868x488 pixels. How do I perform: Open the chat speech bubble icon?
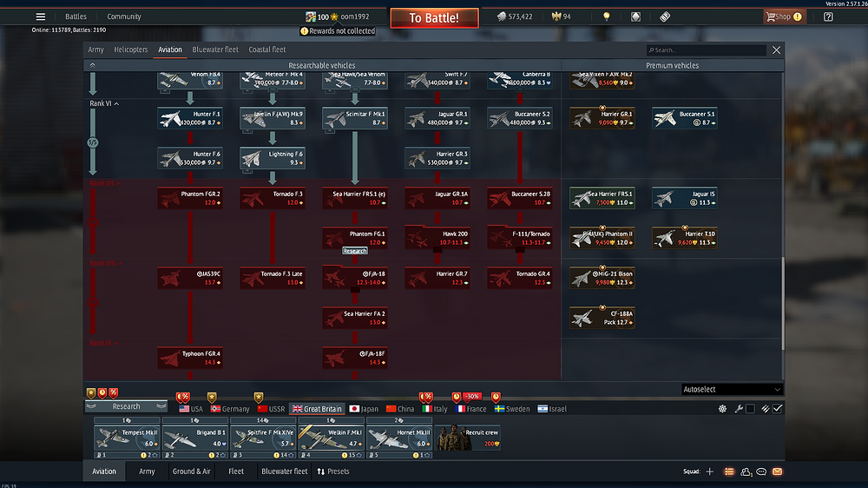(x=761, y=472)
